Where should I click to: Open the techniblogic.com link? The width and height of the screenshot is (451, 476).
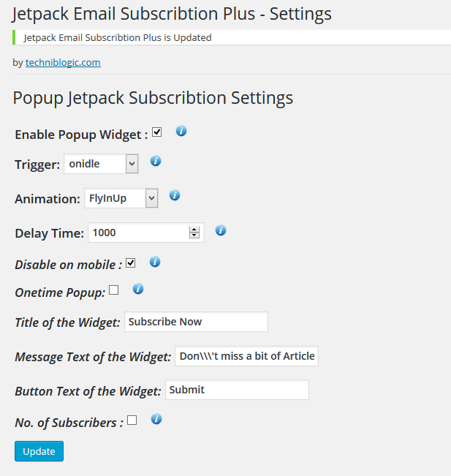pyautogui.click(x=63, y=63)
